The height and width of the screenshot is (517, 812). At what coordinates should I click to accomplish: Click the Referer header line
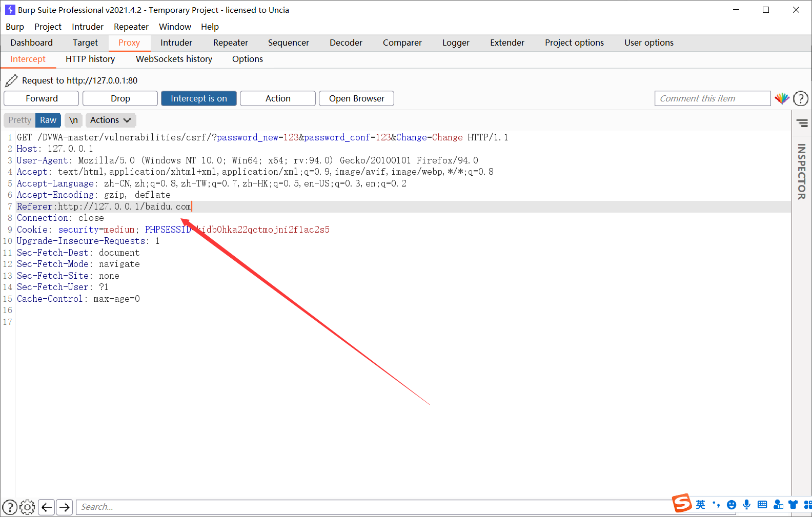(x=403, y=206)
